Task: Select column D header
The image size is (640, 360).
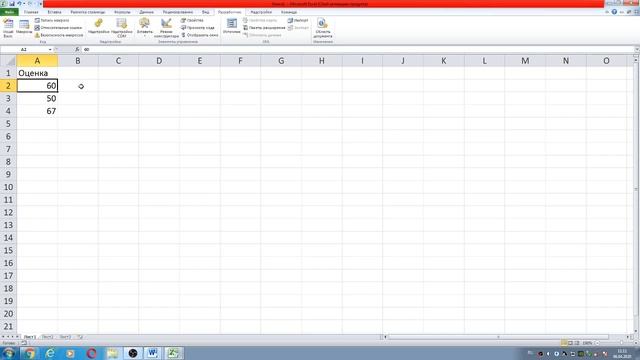Action: pos(159,61)
